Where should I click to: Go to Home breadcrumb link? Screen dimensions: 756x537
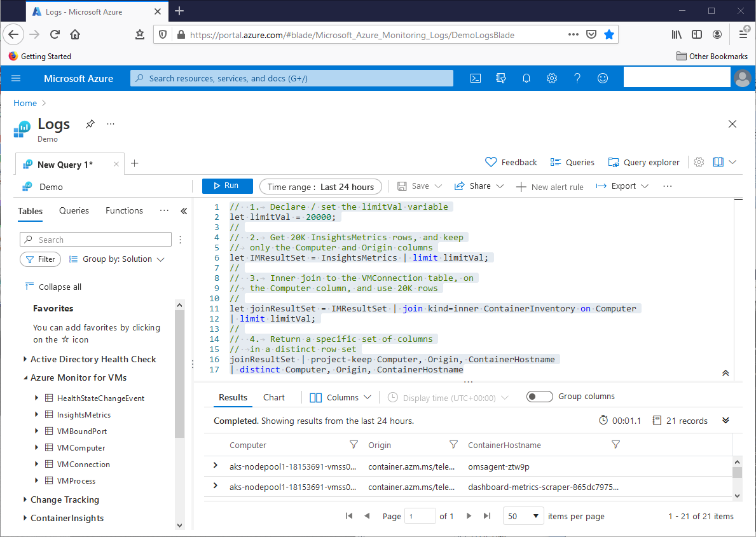pyautogui.click(x=25, y=103)
